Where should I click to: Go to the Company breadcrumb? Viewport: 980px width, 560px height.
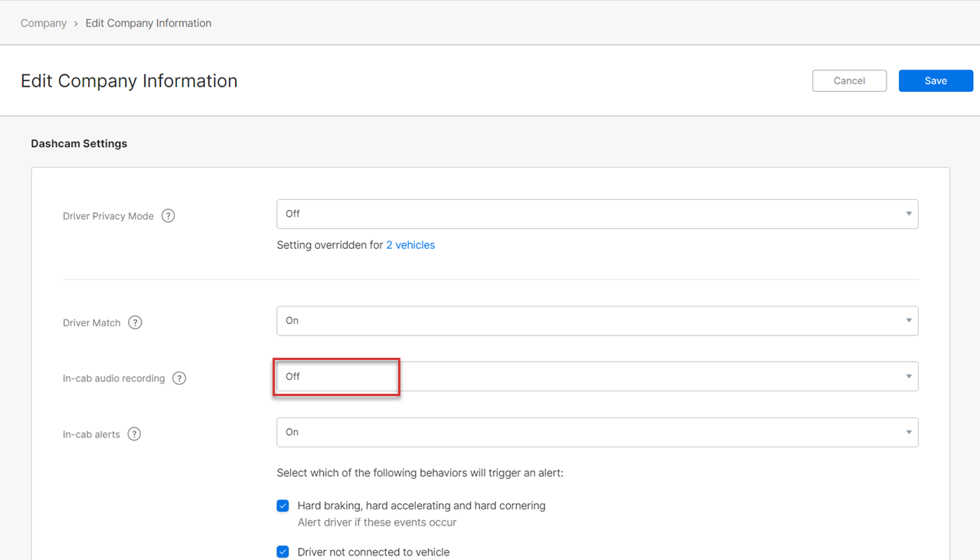tap(44, 23)
